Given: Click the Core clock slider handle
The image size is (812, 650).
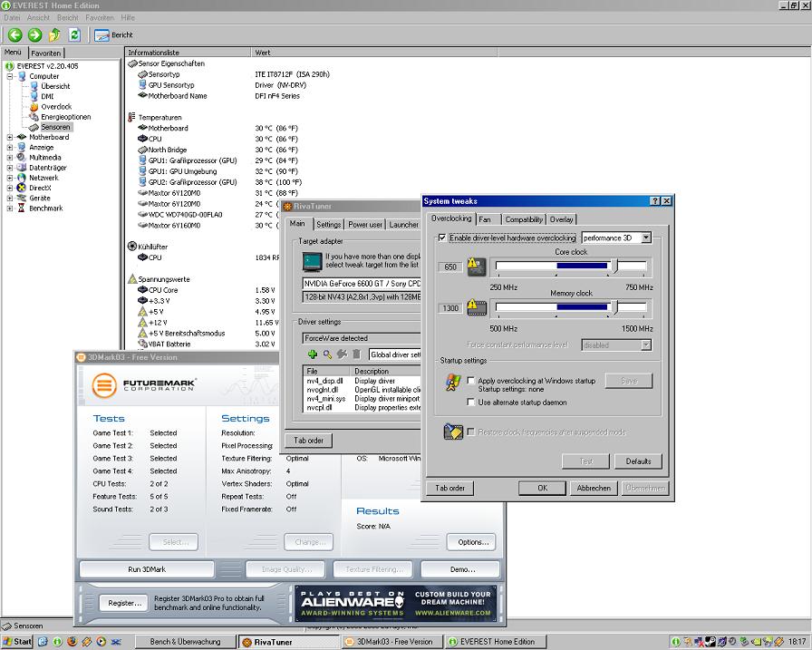Looking at the screenshot, I should click(x=614, y=266).
